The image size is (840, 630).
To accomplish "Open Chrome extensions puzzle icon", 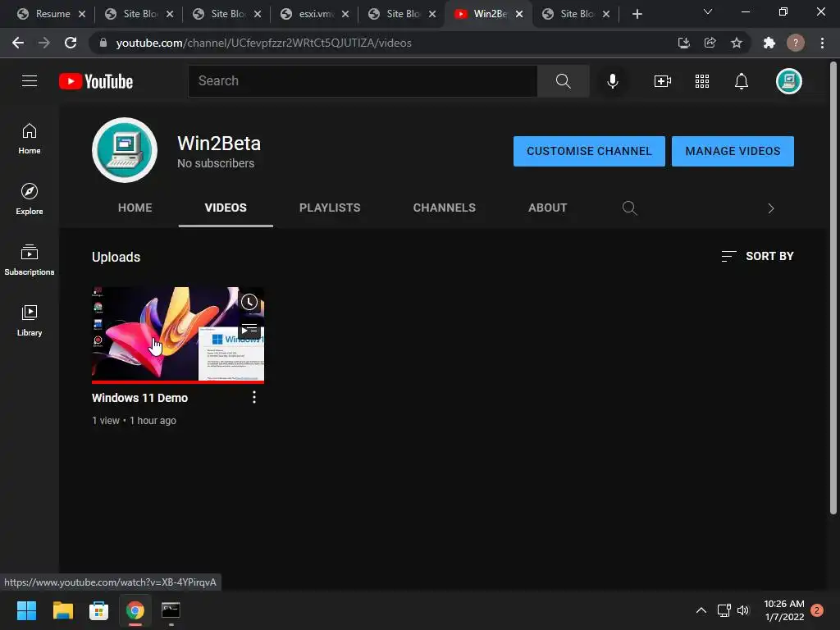I will [x=769, y=43].
